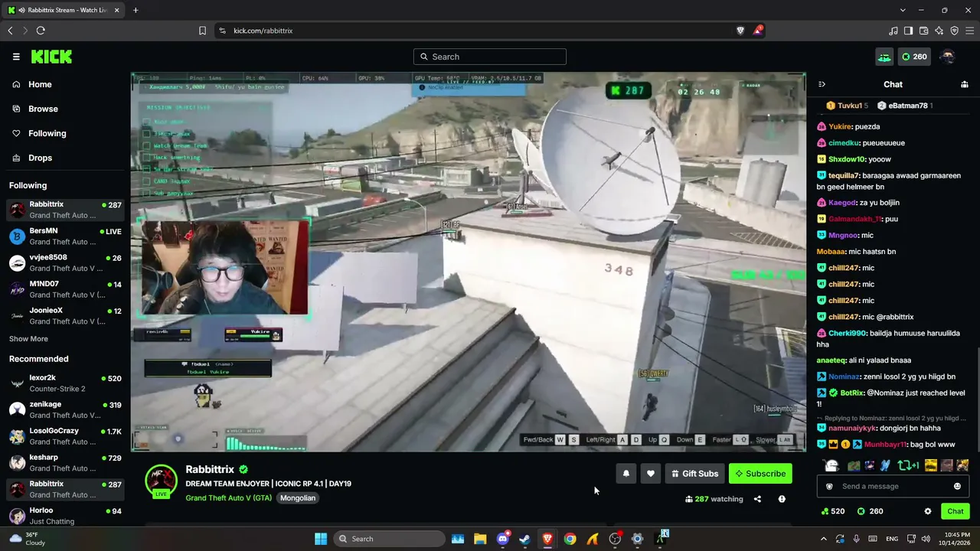
Task: Show hidden system tray icons
Action: [824, 539]
